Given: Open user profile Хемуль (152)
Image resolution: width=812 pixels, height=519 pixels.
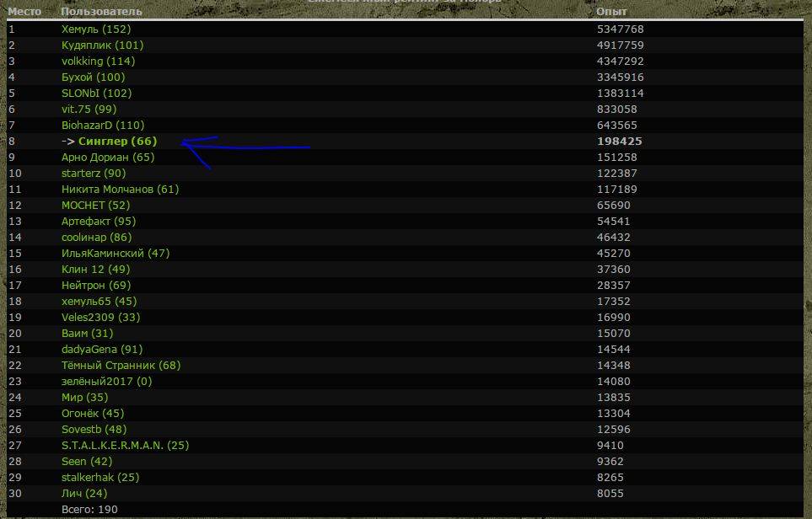Looking at the screenshot, I should 96,29.
